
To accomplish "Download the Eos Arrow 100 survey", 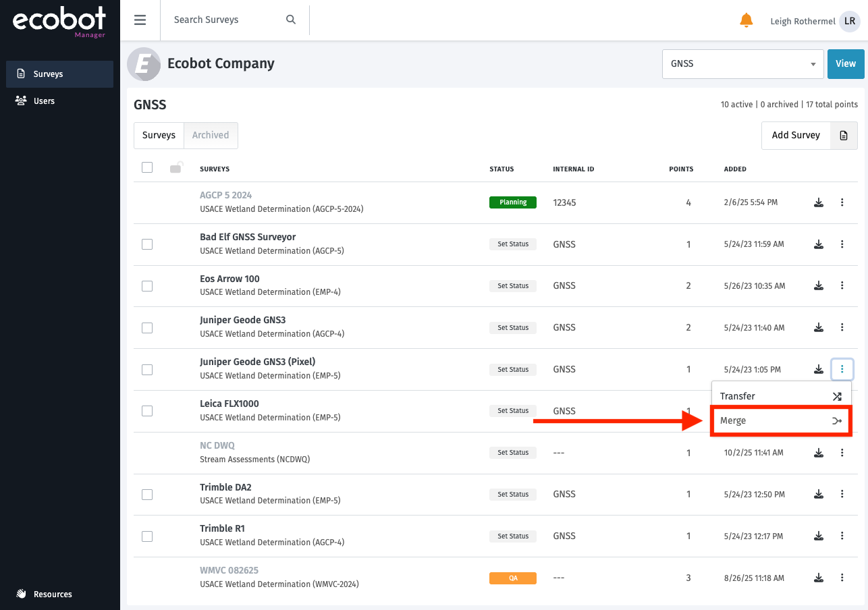I will (818, 286).
